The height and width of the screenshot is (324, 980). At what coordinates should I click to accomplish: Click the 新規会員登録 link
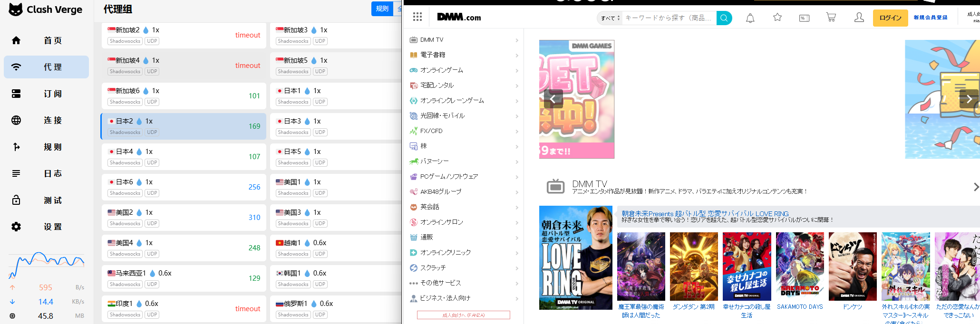(x=931, y=18)
